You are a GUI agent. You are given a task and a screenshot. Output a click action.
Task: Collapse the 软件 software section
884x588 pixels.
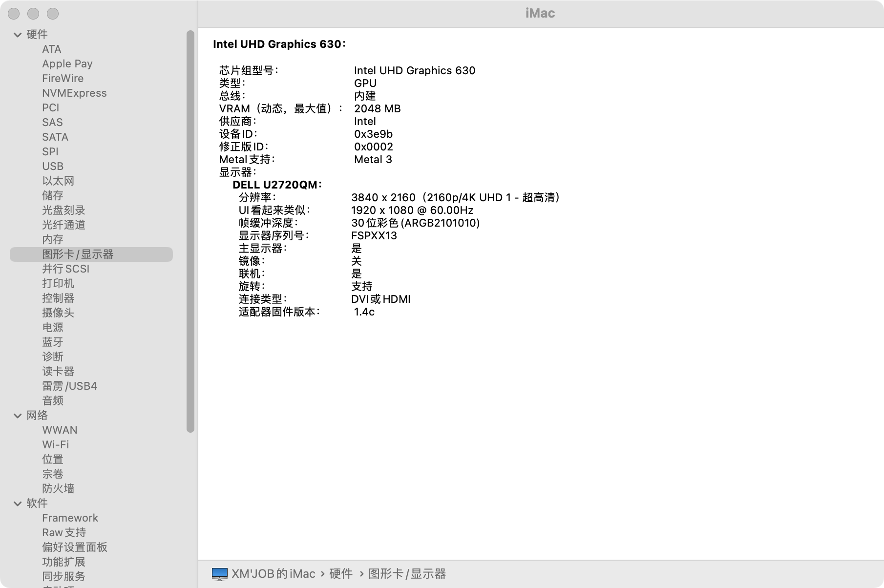pyautogui.click(x=18, y=504)
